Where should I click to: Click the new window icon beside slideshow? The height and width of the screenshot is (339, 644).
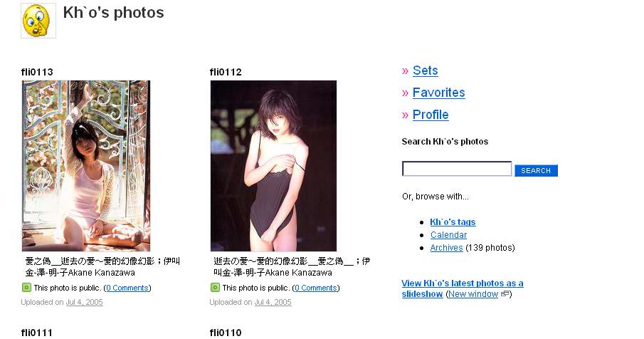[505, 294]
